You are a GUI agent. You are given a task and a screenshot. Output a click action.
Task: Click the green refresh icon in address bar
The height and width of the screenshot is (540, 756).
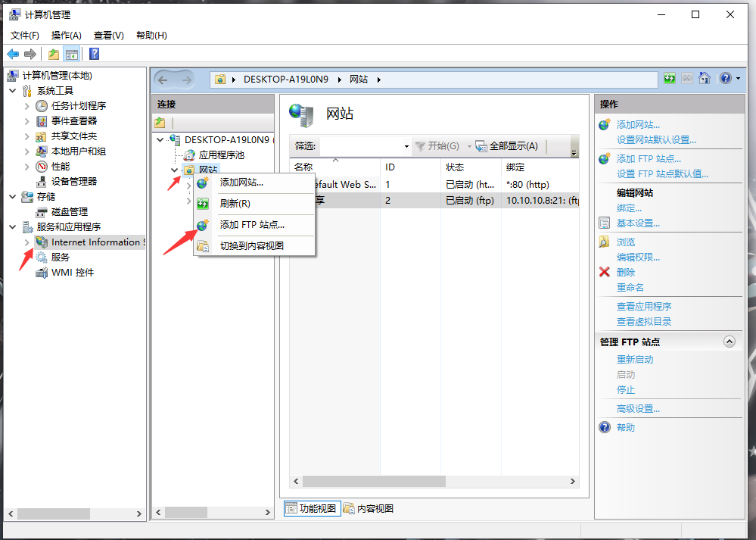670,79
